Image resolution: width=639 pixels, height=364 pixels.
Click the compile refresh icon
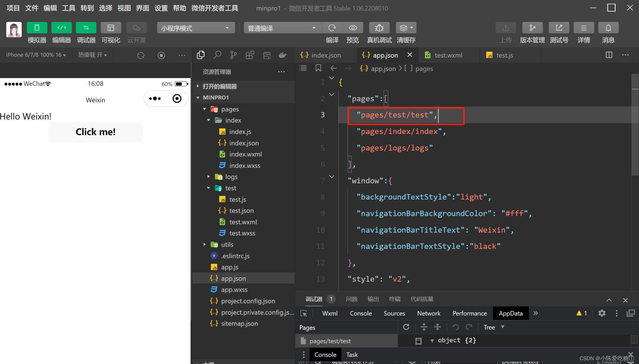332,28
